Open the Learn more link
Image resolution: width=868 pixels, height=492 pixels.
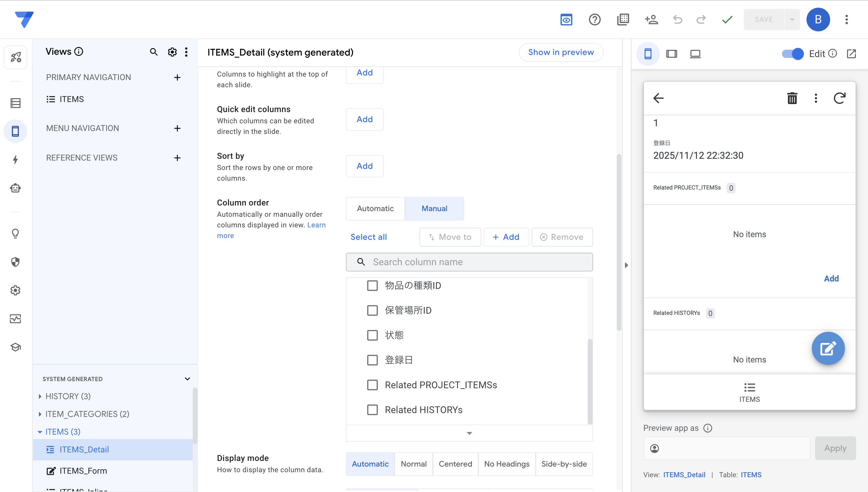[316, 225]
